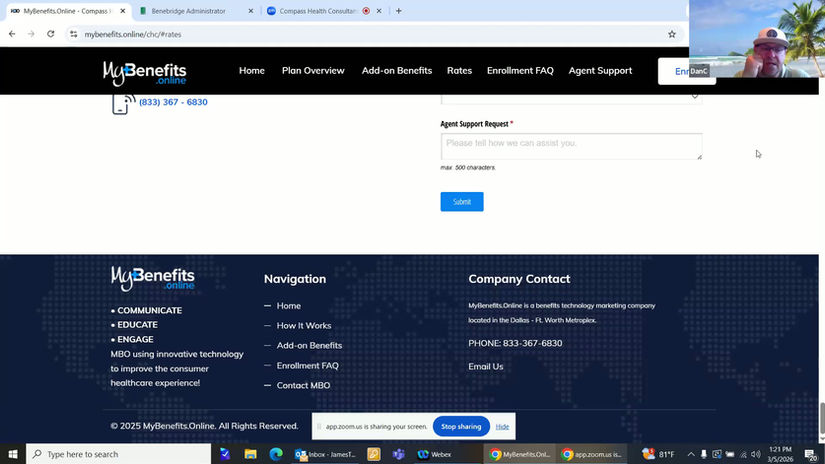The width and height of the screenshot is (825, 464).
Task: Show hidden system tray icons
Action: (x=691, y=454)
